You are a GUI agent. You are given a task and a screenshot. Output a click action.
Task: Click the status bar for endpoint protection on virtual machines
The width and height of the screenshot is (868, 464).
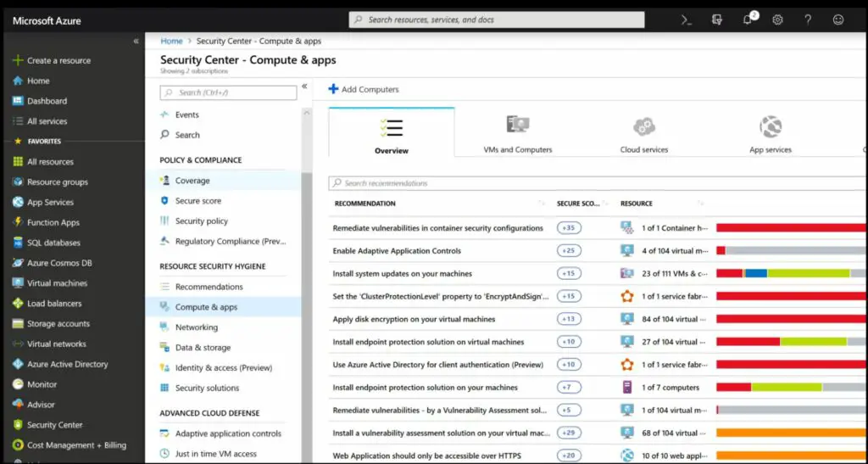(x=792, y=342)
